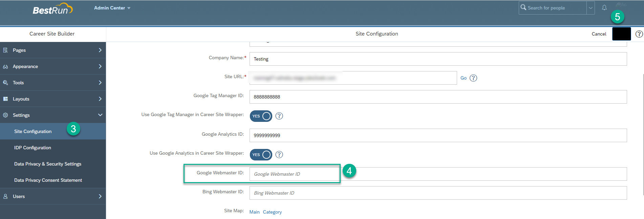Expand the Users section chevron
The image size is (644, 219).
pos(100,196)
